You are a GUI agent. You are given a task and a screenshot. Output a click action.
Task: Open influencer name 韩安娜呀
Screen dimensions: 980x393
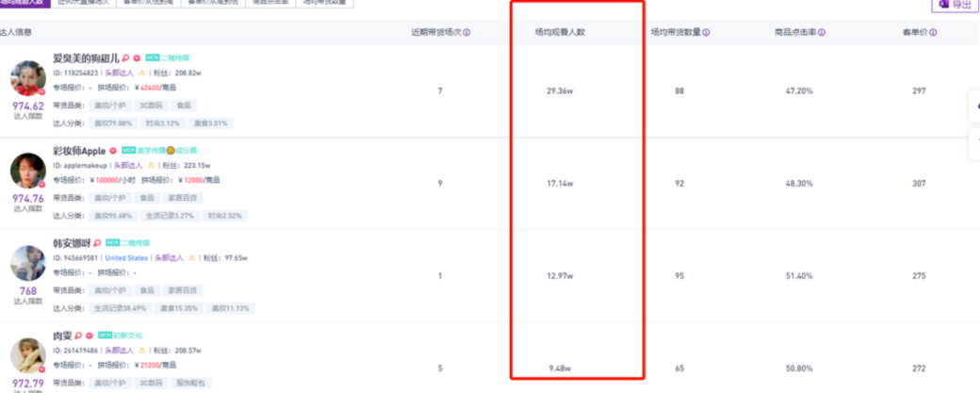coord(72,243)
